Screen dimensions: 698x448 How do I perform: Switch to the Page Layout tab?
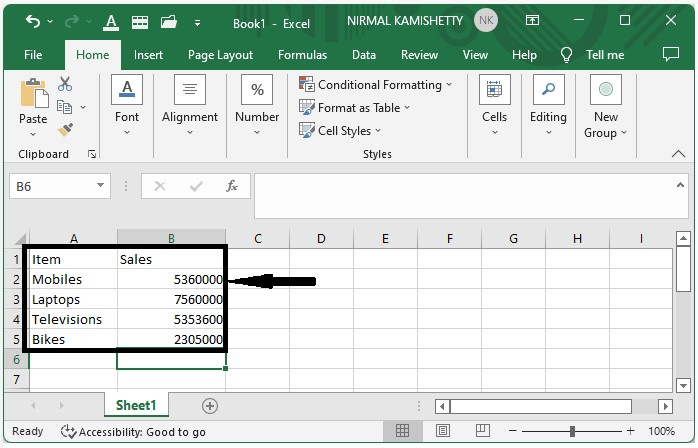pyautogui.click(x=220, y=55)
